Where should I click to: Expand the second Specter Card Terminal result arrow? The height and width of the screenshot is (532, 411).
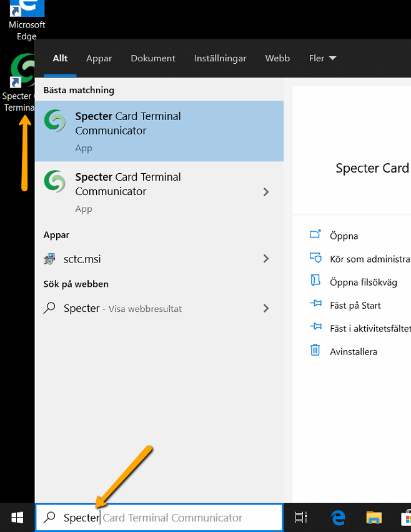tap(266, 192)
